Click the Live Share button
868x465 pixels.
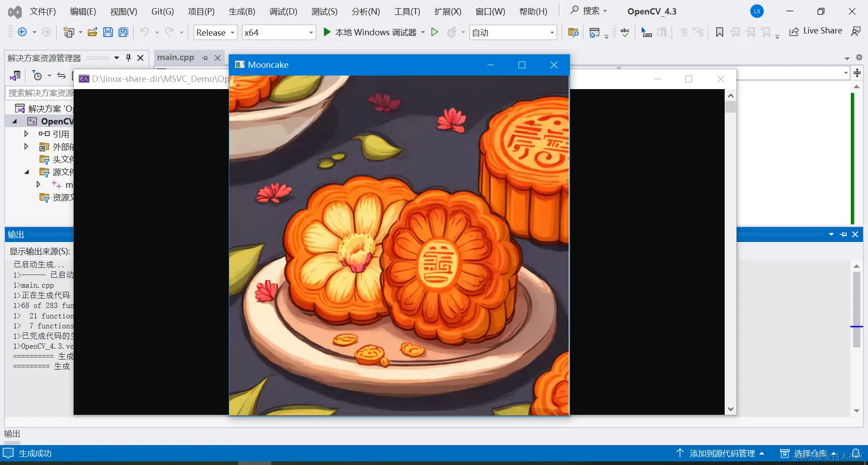(816, 31)
